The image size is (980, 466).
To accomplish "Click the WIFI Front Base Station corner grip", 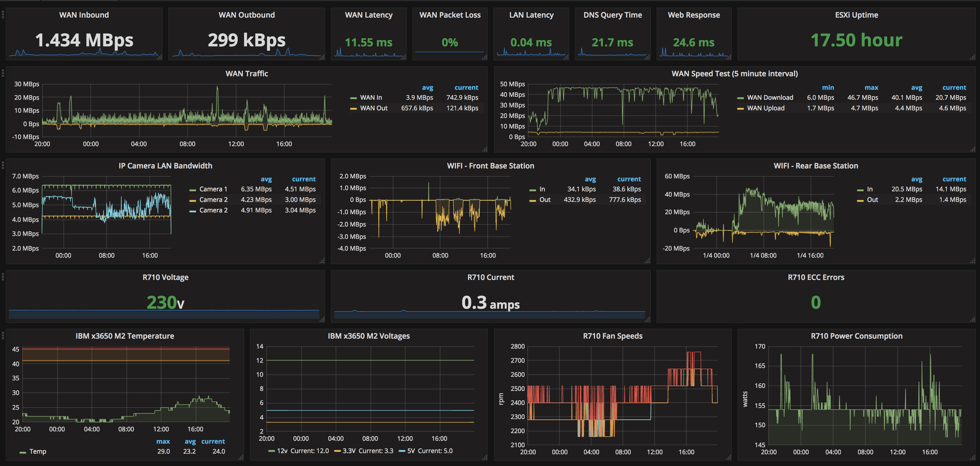I will [648, 261].
